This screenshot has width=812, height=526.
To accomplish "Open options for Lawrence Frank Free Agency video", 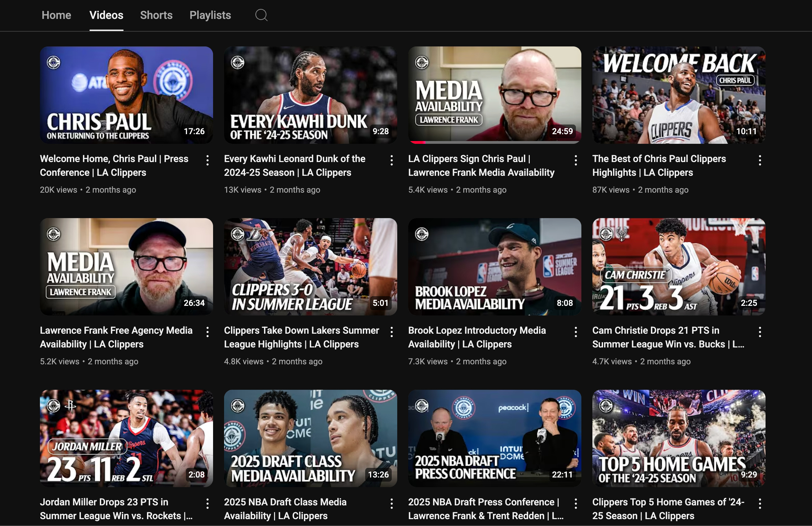I will click(207, 332).
